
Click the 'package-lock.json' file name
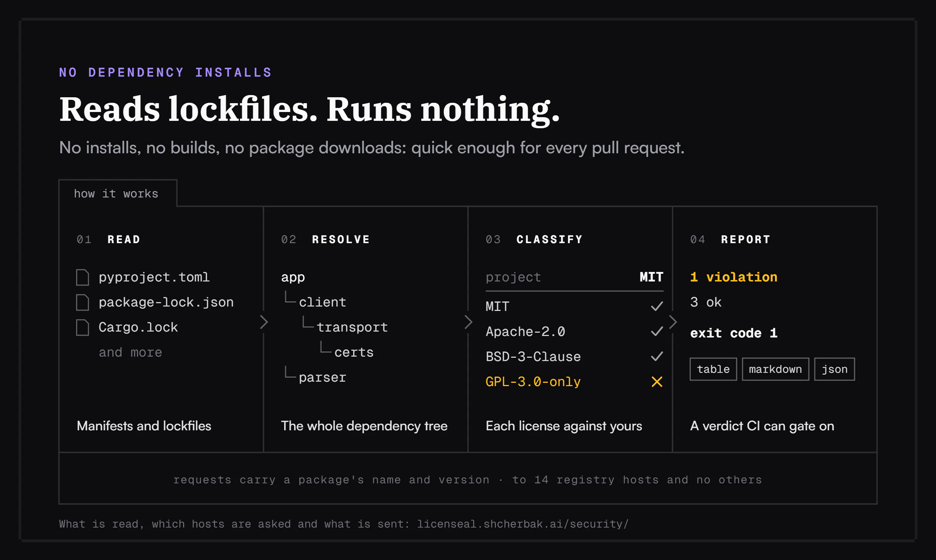(x=166, y=302)
